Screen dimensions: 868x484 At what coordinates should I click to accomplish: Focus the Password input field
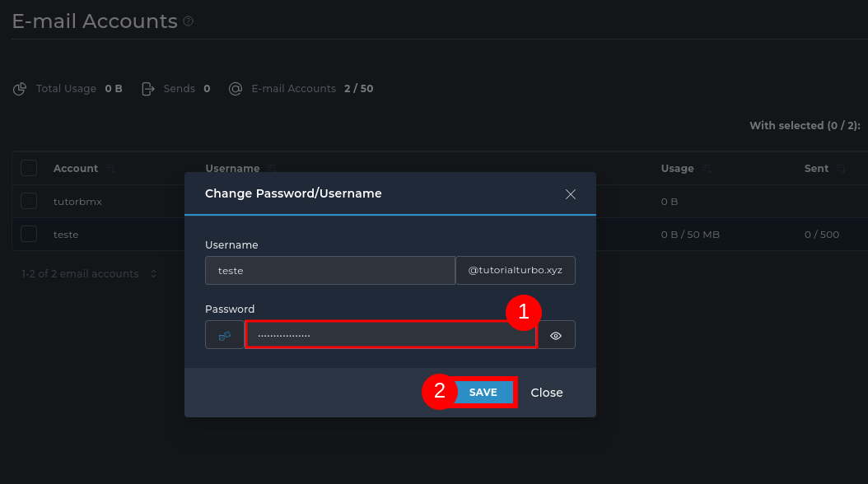390,335
